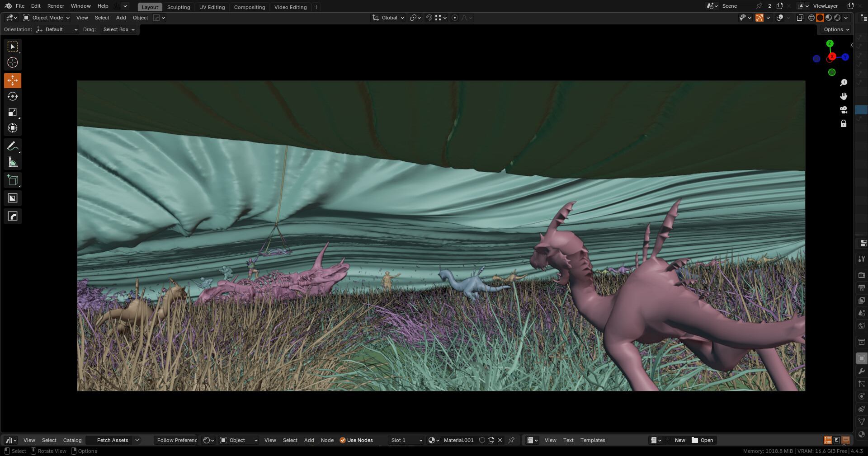Click the zoom magnifier viewport icon
Image resolution: width=868 pixels, height=456 pixels.
844,83
